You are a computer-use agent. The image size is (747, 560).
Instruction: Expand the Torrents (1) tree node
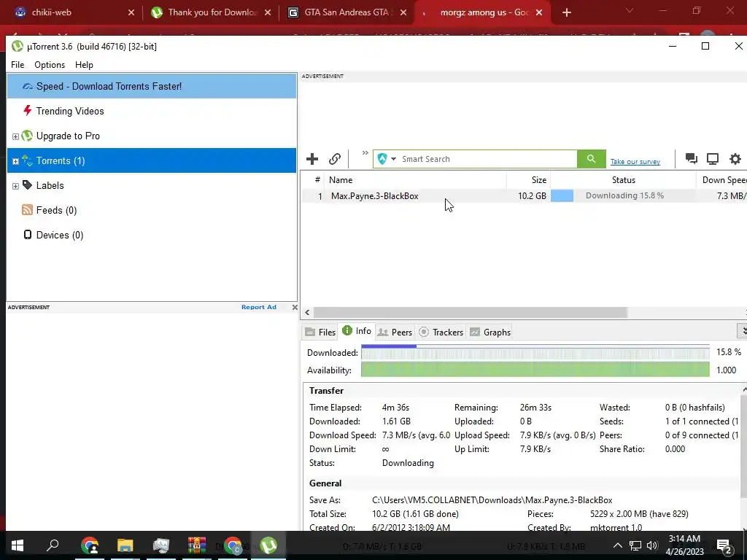click(15, 161)
